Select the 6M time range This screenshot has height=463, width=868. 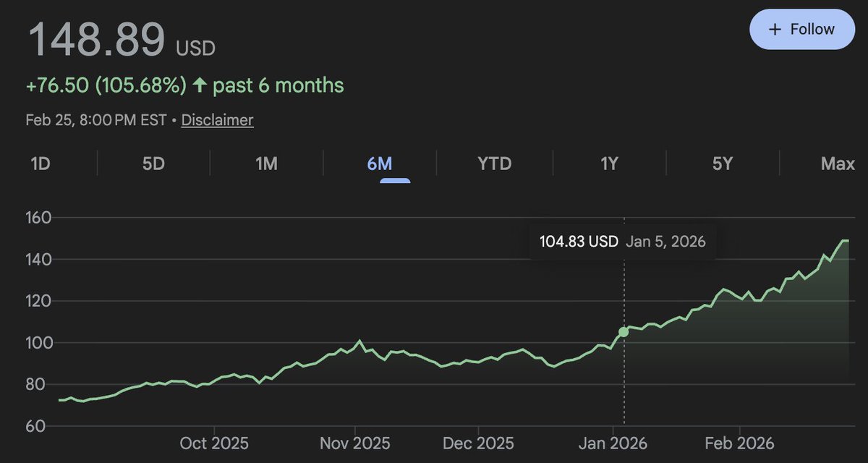pos(380,164)
